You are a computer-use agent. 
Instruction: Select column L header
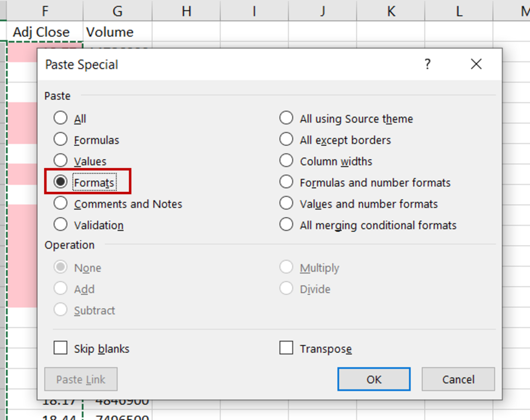pos(459,10)
